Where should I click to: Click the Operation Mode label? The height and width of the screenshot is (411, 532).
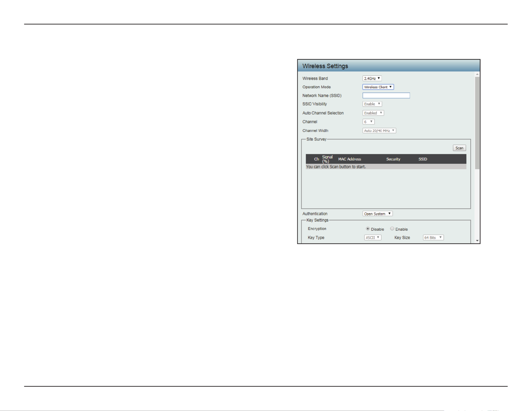coord(316,87)
